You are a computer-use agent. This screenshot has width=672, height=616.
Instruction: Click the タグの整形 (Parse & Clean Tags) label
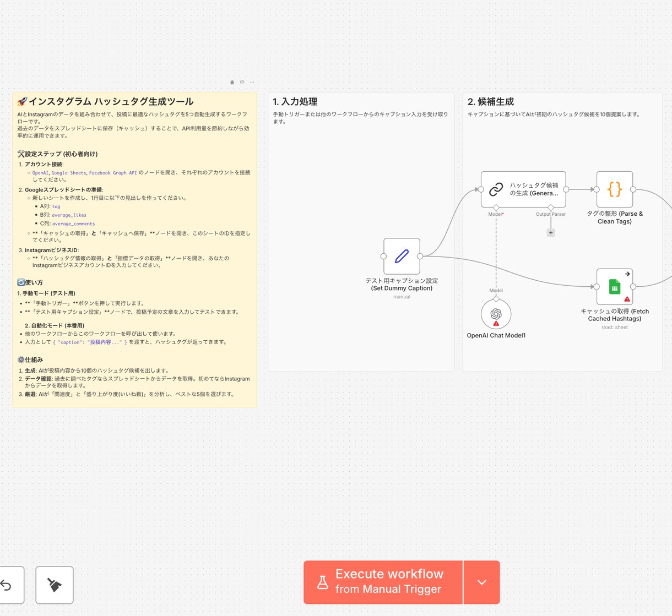(615, 217)
